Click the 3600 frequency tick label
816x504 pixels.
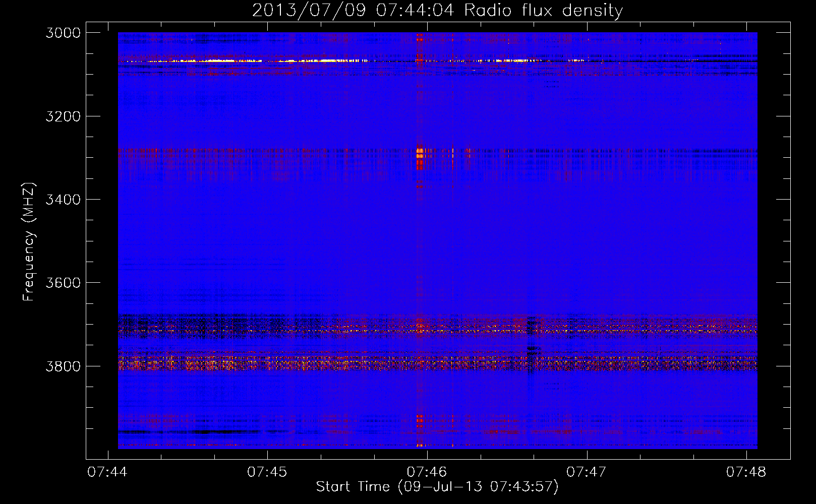[x=63, y=283]
